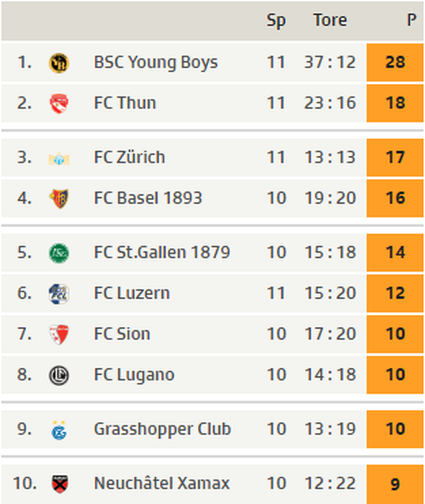Click the FC St.Gallen 1879 green logo
This screenshot has width=425, height=504.
point(59,253)
